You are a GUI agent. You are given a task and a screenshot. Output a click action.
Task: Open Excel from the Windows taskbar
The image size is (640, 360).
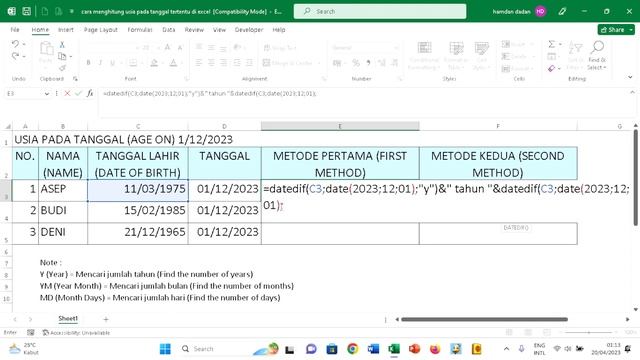point(394,349)
